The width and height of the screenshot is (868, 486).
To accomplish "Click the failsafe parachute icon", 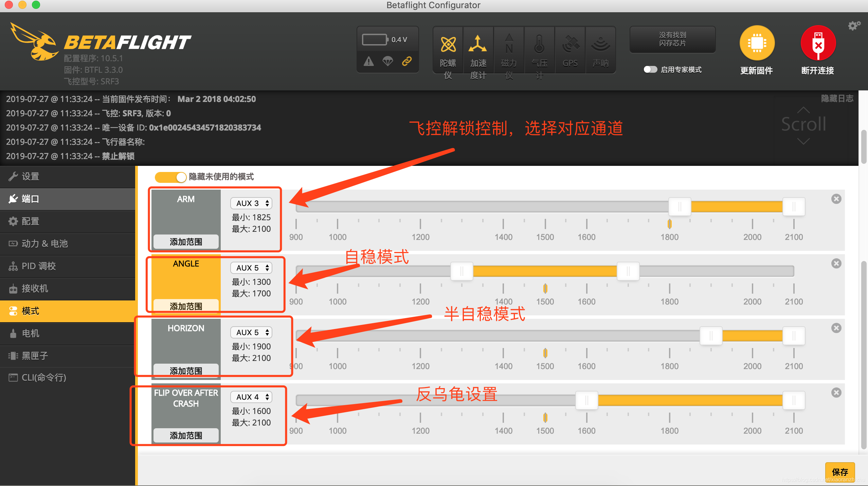I will pos(388,62).
